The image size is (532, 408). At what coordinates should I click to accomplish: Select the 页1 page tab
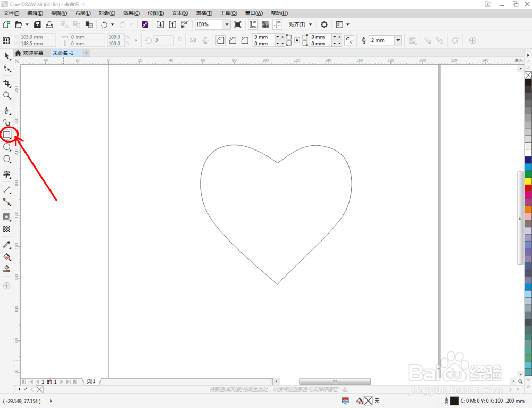pyautogui.click(x=92, y=381)
